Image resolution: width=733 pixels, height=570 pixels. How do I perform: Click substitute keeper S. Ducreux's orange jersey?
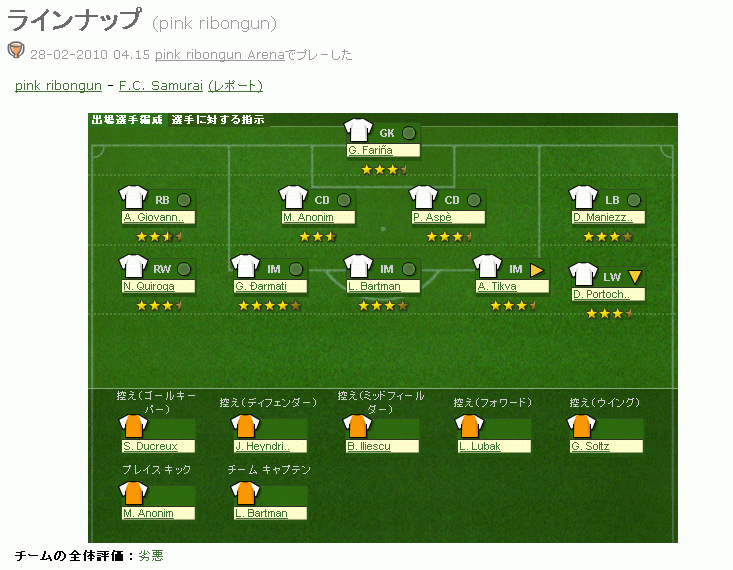click(x=133, y=427)
